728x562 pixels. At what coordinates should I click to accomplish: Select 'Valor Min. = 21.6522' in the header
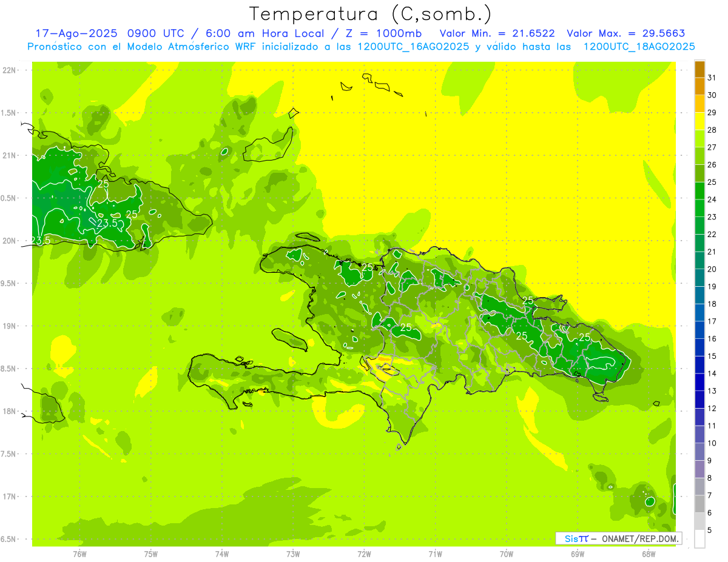497,33
